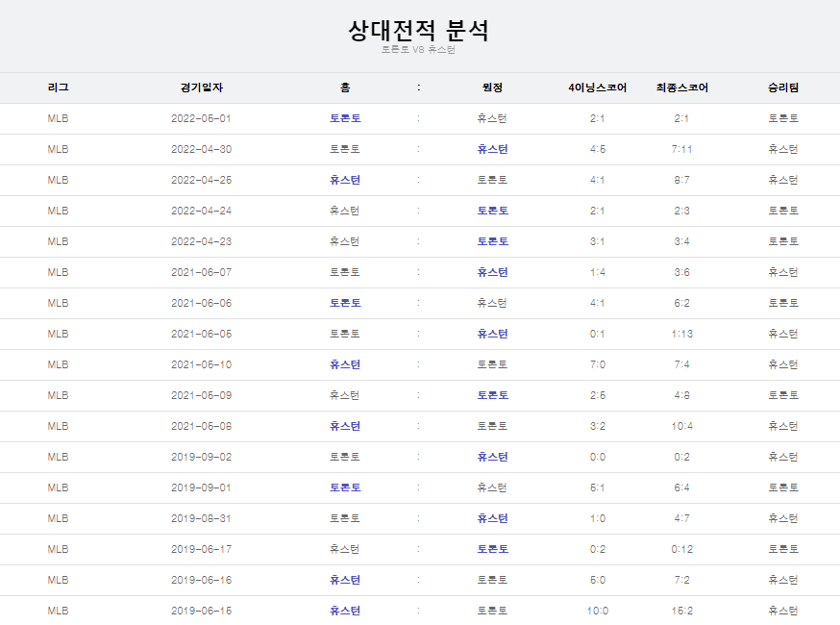This screenshot has width=840, height=625.
Task: Click MLB league cell in 2019-08-31 row
Action: 58,519
